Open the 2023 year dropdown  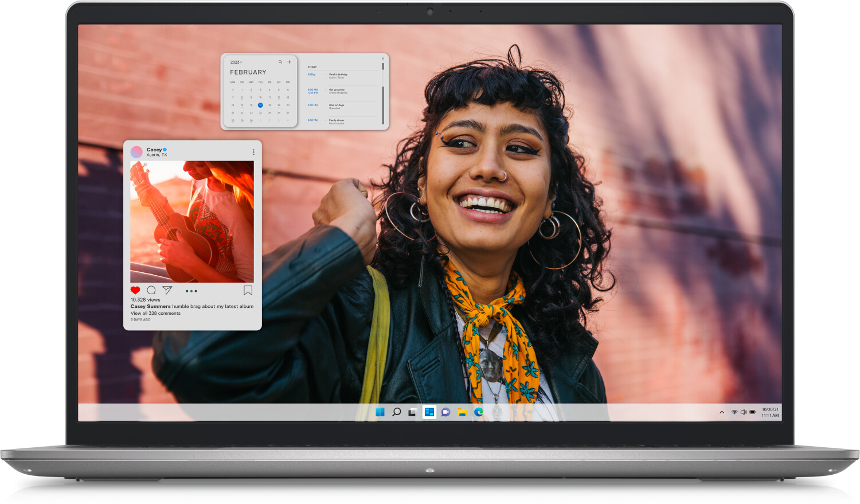pyautogui.click(x=236, y=62)
